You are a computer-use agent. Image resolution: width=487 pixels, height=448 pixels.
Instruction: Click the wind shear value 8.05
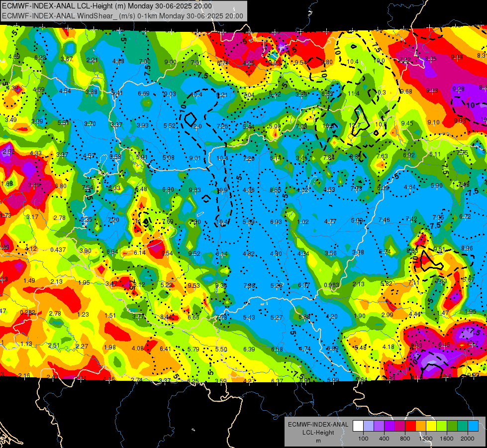431,58
